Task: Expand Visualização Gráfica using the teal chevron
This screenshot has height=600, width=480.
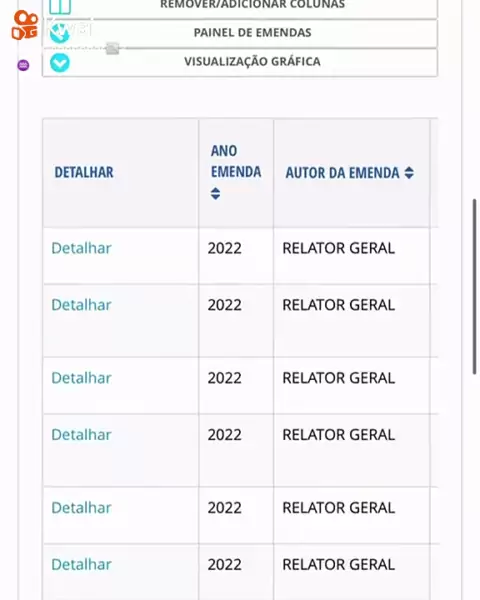Action: [60, 63]
